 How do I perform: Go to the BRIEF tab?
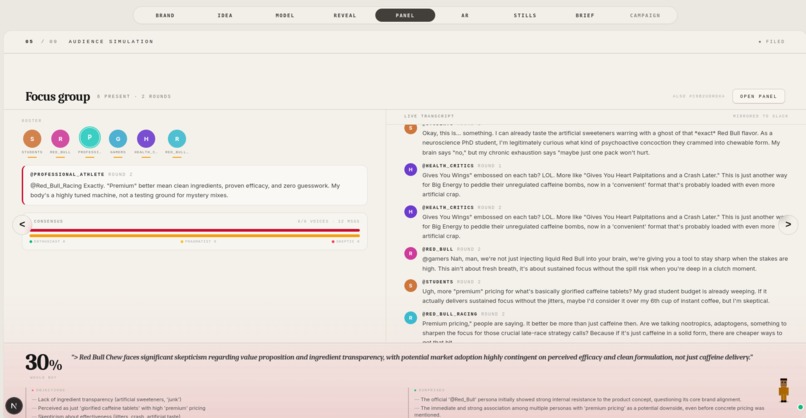tap(585, 15)
